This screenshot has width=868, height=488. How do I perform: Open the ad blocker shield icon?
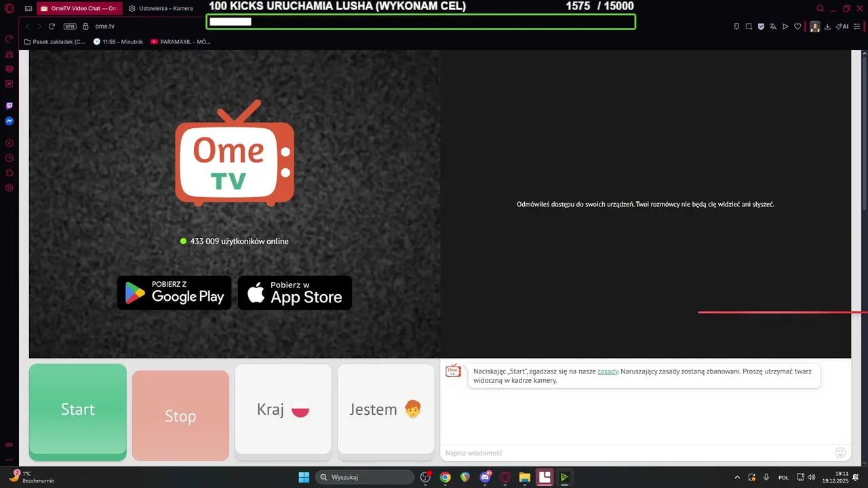(x=761, y=26)
